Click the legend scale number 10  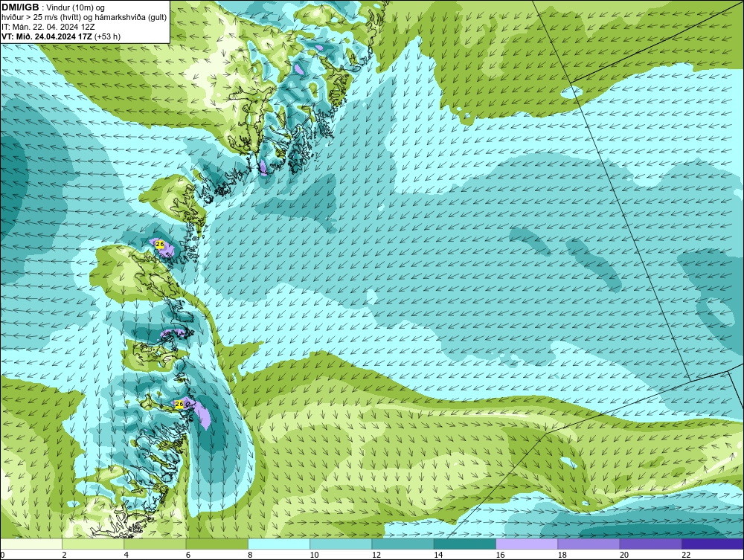pyautogui.click(x=314, y=555)
